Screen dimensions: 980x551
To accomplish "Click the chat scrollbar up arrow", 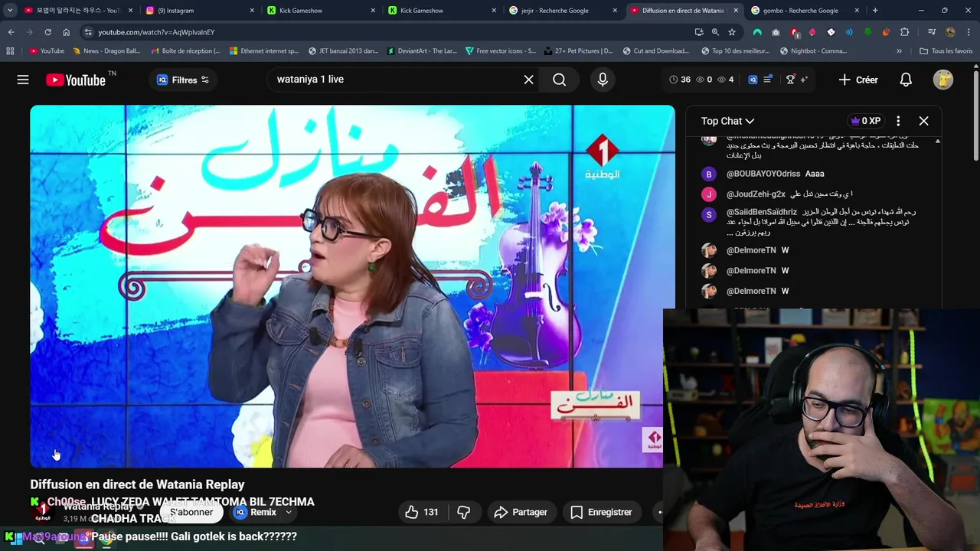I will [x=937, y=142].
